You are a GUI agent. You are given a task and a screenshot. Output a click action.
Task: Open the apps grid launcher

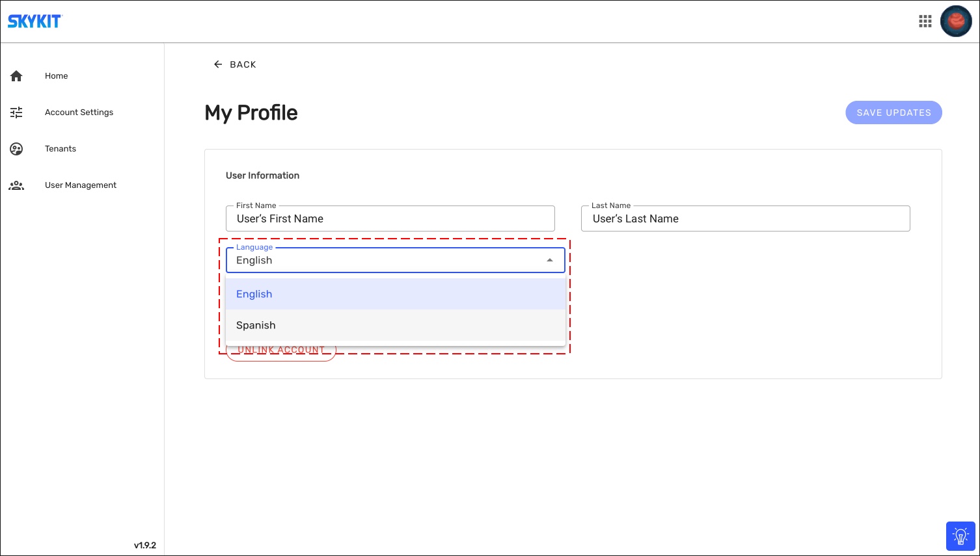click(x=925, y=21)
